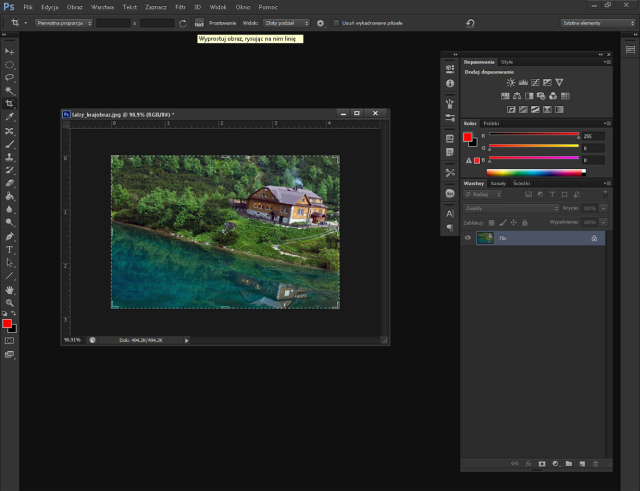Open the Filtr menu
The height and width of the screenshot is (491, 640).
coord(180,7)
